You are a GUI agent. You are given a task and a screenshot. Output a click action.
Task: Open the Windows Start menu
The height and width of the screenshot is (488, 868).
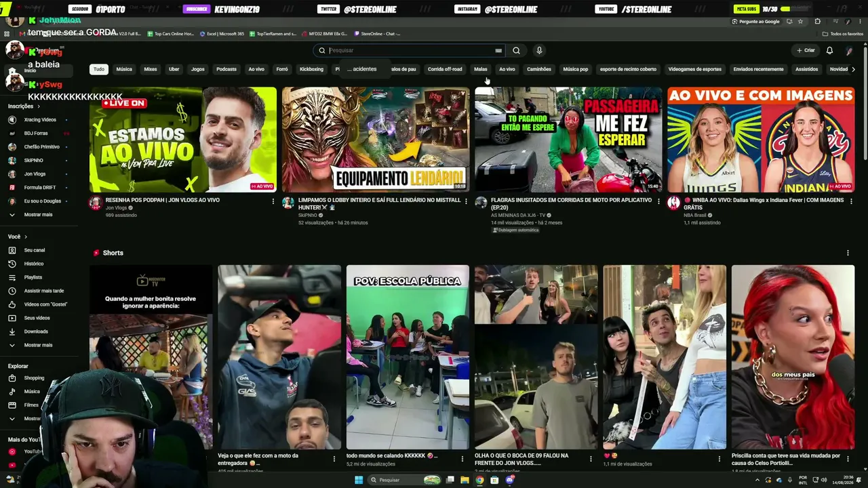(x=359, y=480)
